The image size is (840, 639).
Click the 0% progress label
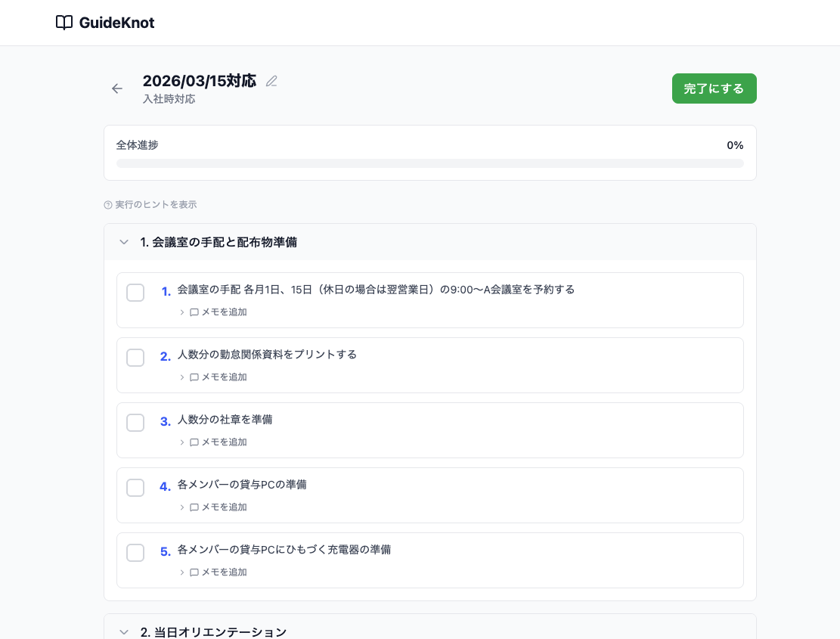pos(735,145)
